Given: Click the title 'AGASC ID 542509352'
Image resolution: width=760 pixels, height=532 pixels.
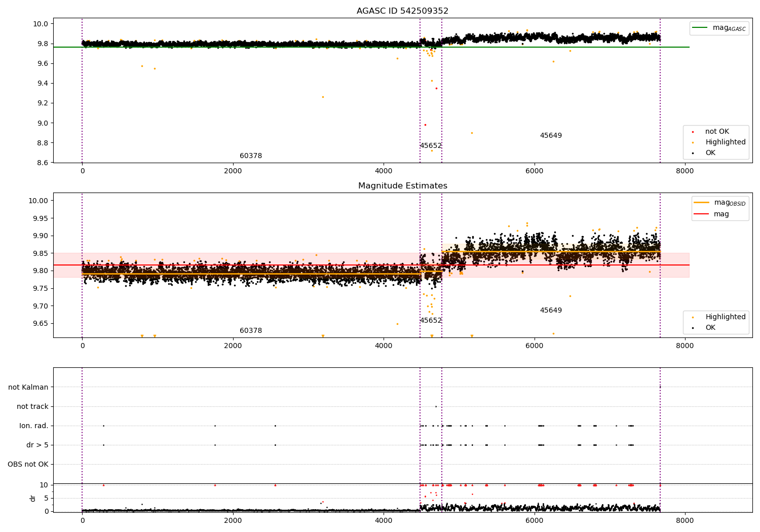Looking at the screenshot, I should point(402,11).
